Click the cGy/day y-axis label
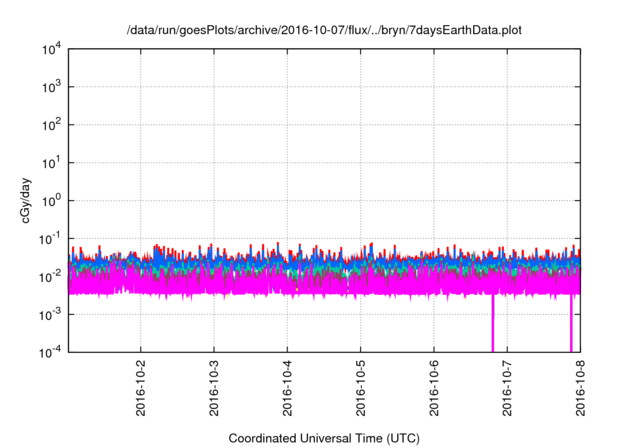 (25, 200)
